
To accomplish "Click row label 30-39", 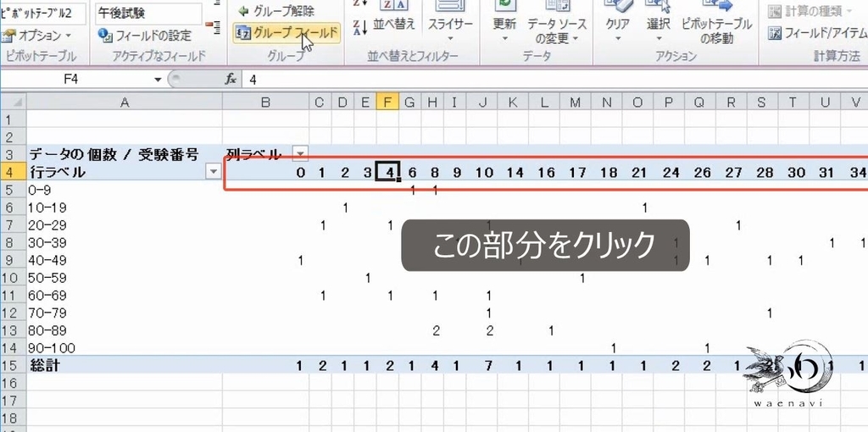I will (x=47, y=243).
